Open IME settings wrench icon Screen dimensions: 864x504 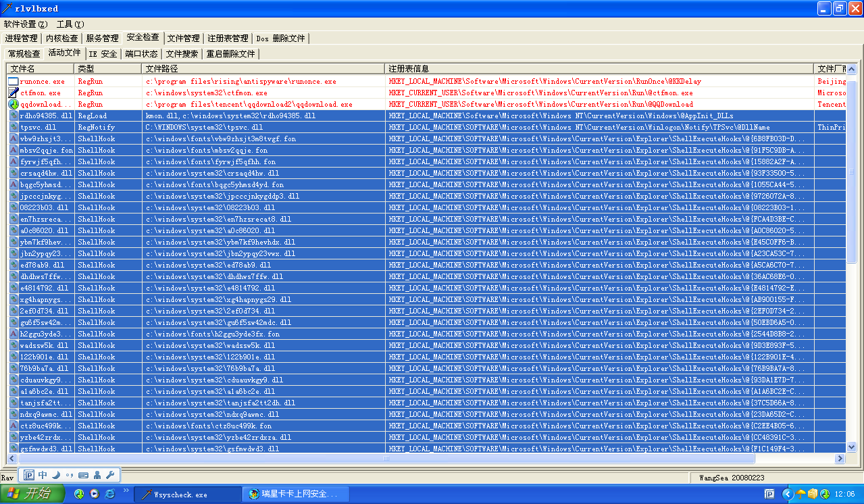(x=110, y=475)
